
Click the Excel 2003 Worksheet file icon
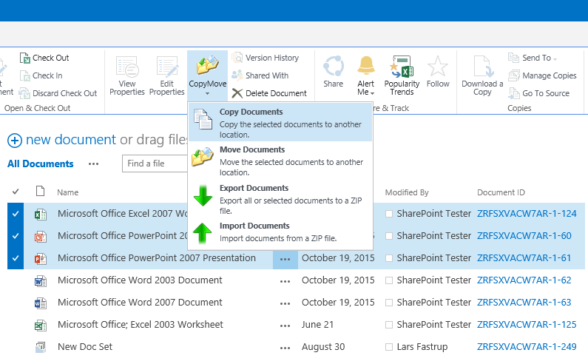tap(41, 325)
